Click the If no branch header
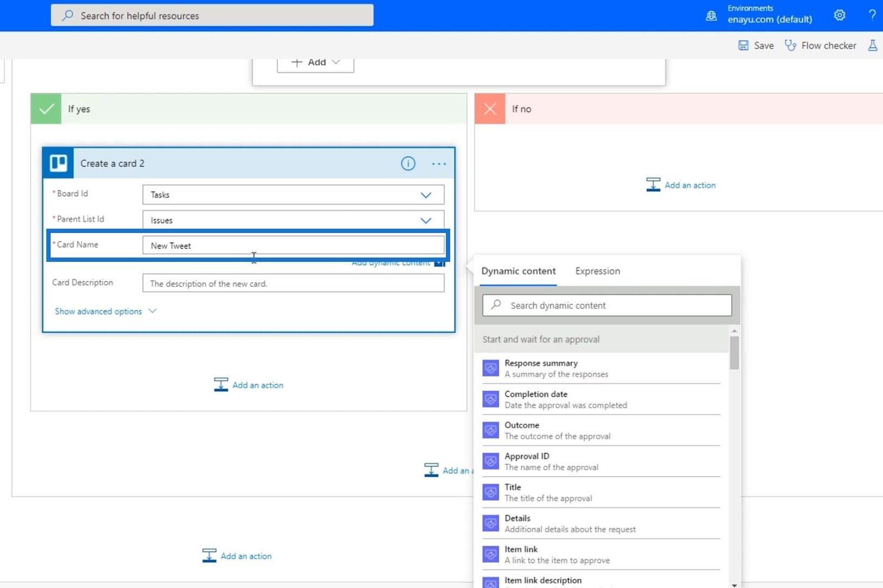Screen dimensions: 883x588 point(679,109)
